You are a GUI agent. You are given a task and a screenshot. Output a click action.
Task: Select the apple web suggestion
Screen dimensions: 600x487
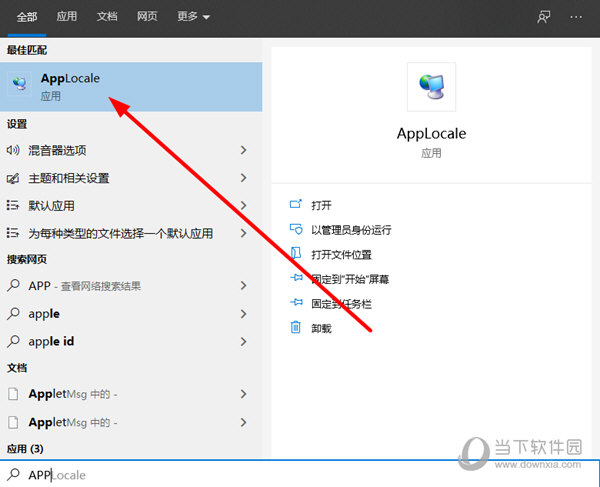(x=44, y=314)
